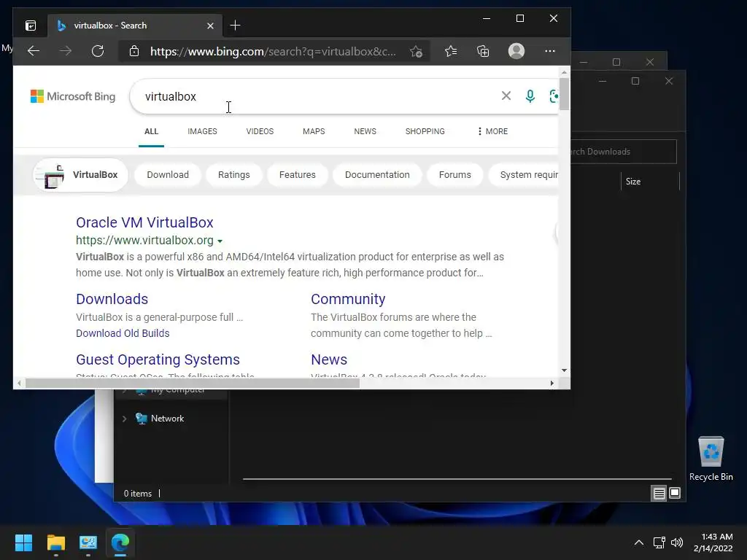
Task: Open File Explorer from the taskbar
Action: pyautogui.click(x=55, y=542)
